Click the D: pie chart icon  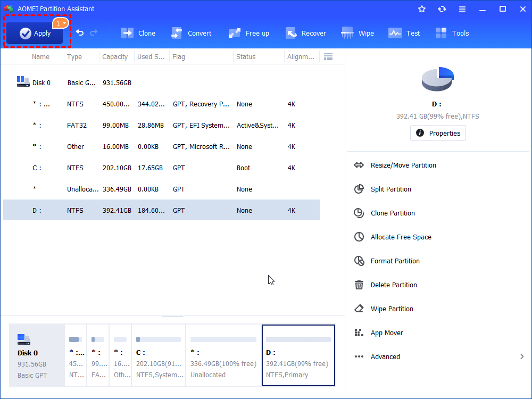(x=437, y=79)
